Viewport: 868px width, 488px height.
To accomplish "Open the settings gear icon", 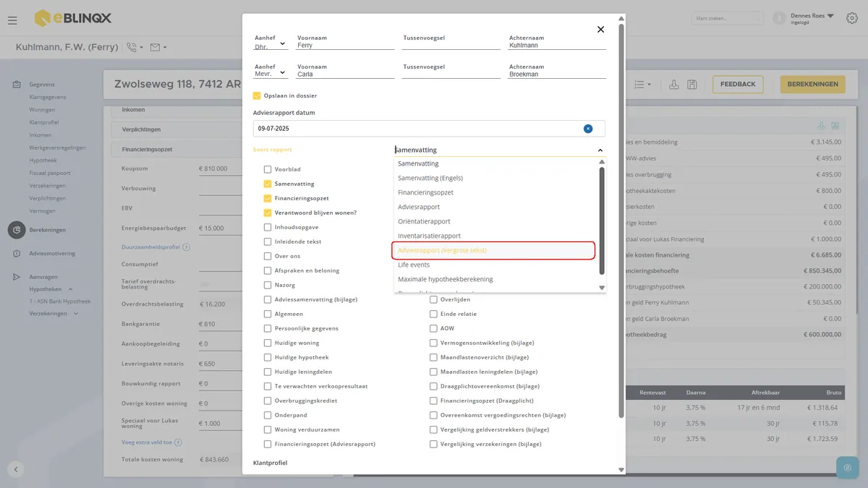I will point(851,18).
